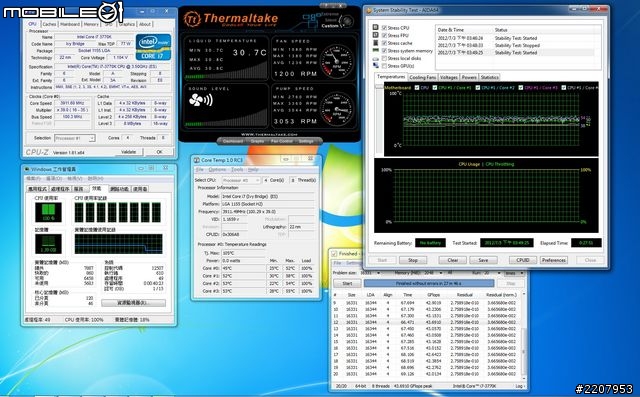The width and height of the screenshot is (640, 397).
Task: Click the Intel Core i7 logo in CPU-Z
Action: click(x=153, y=47)
